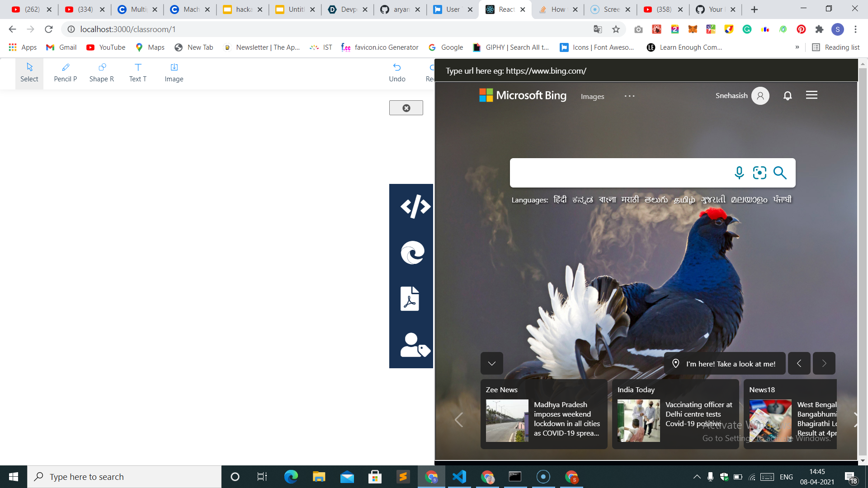Open the Bing Images tab

tap(592, 97)
